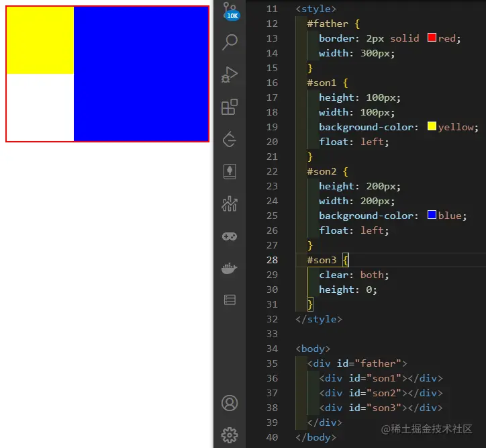The height and width of the screenshot is (448, 486).
Task: Click the blue box in the preview
Action: (141, 74)
